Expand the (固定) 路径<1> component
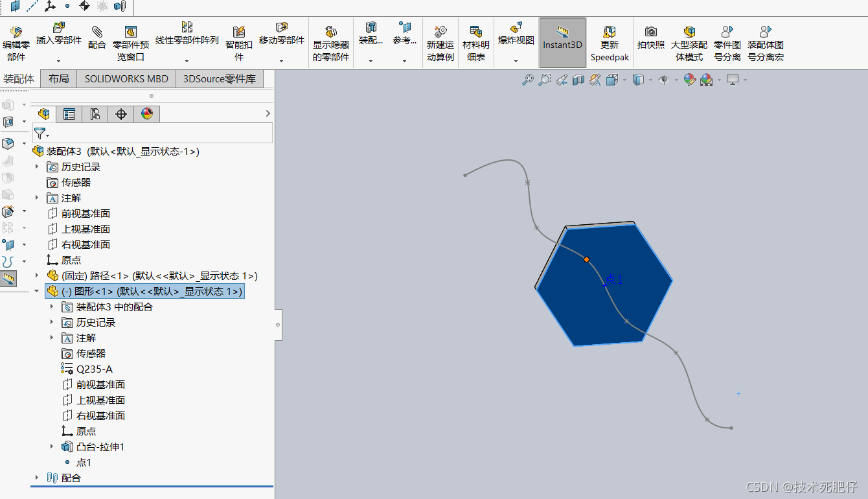This screenshot has width=868, height=499. click(x=37, y=275)
